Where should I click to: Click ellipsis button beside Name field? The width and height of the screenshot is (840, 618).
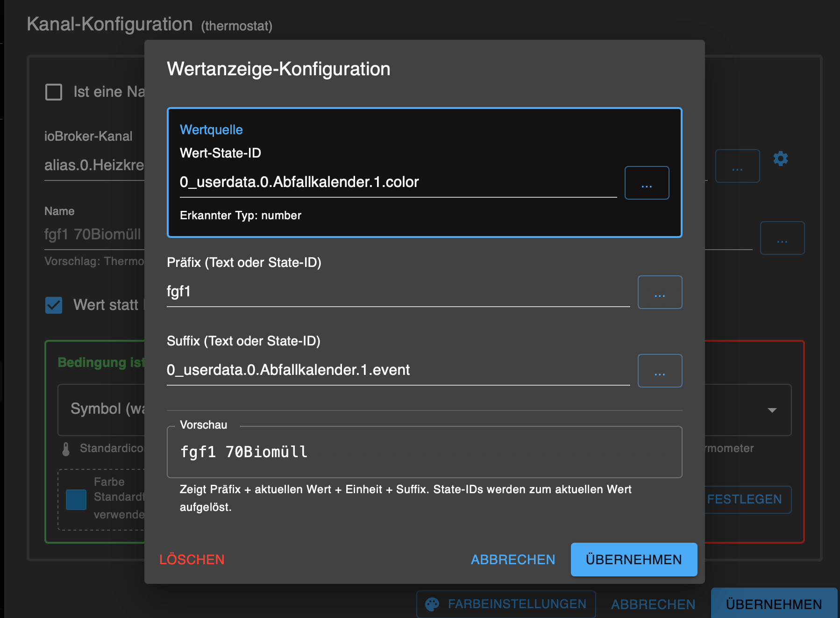[x=782, y=238]
